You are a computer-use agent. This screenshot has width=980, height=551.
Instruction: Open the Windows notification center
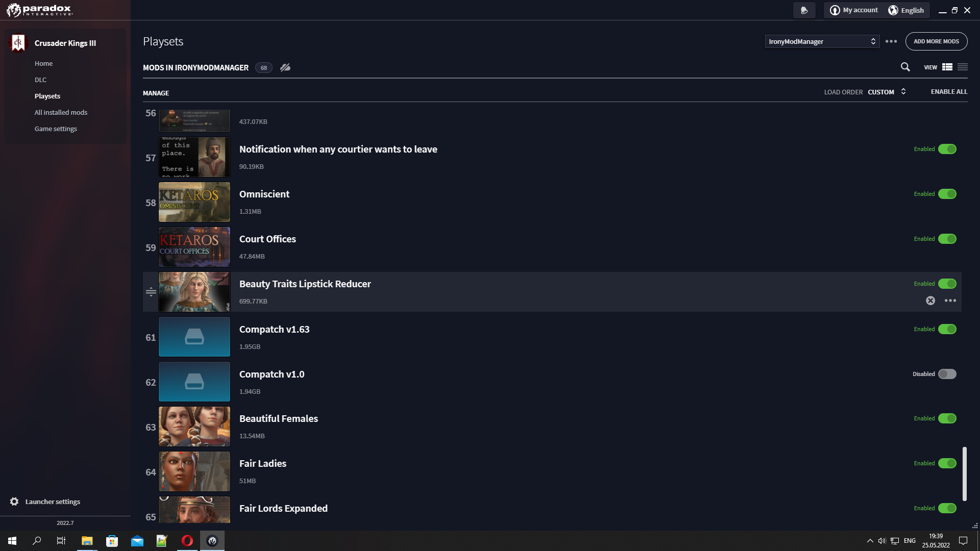pyautogui.click(x=964, y=541)
